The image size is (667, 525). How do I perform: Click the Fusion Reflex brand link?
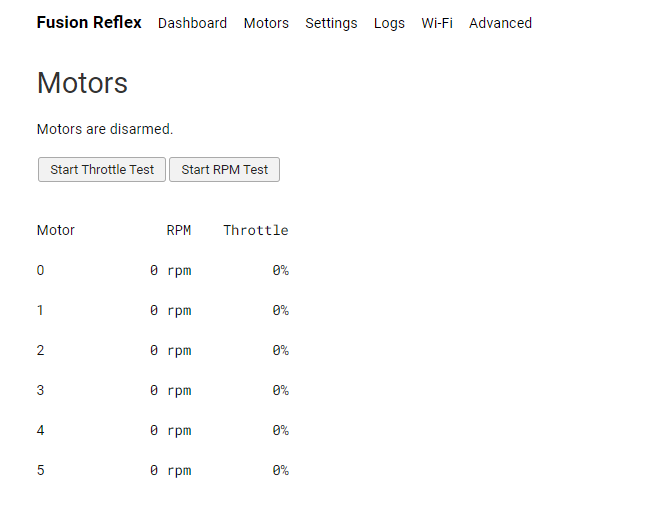[89, 22]
